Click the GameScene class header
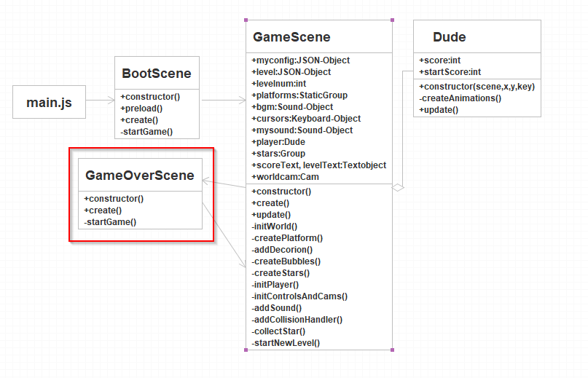The width and height of the screenshot is (588, 378). coord(291,37)
